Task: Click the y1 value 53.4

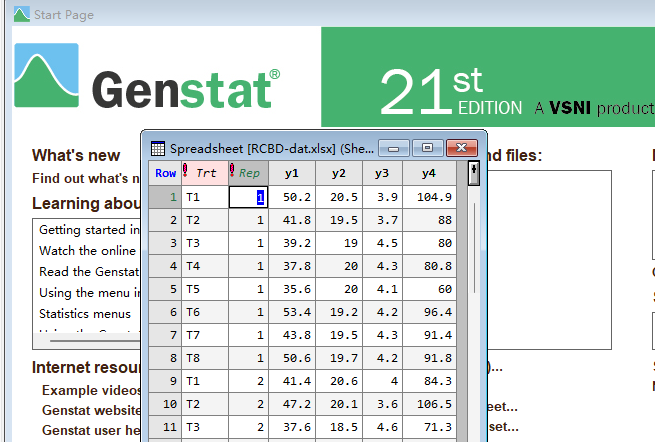Action: click(292, 312)
